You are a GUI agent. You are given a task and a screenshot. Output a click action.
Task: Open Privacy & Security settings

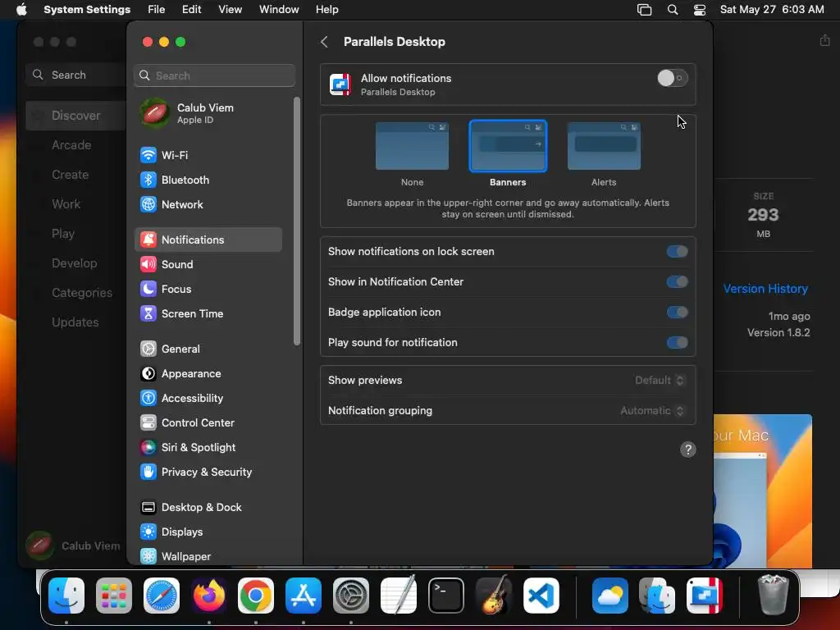(x=208, y=472)
